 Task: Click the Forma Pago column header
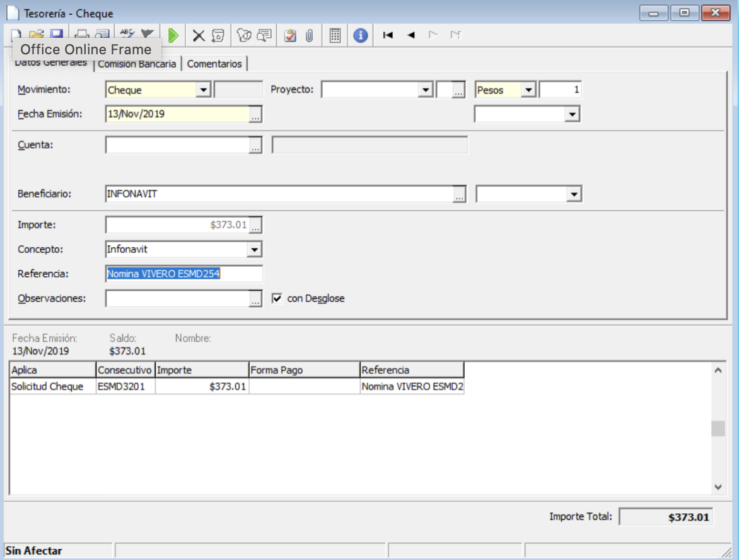[304, 370]
